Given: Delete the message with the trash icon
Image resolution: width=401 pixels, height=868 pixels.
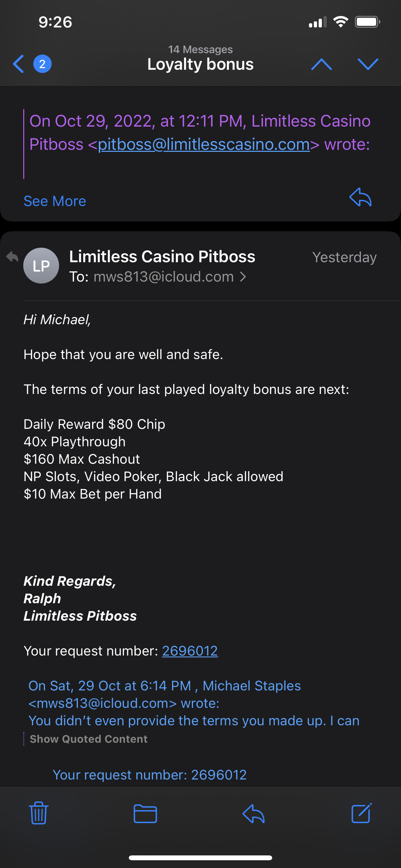Looking at the screenshot, I should pyautogui.click(x=39, y=813).
